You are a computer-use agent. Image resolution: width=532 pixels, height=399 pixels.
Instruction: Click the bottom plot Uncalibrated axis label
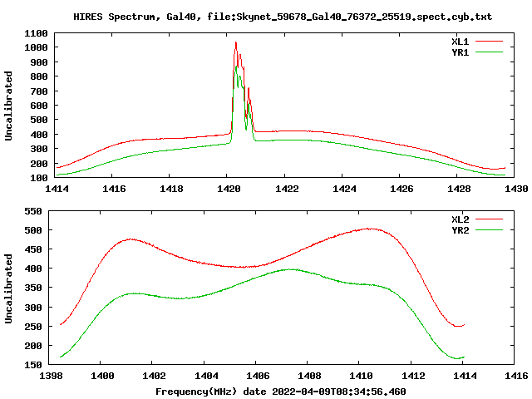pyautogui.click(x=8, y=288)
